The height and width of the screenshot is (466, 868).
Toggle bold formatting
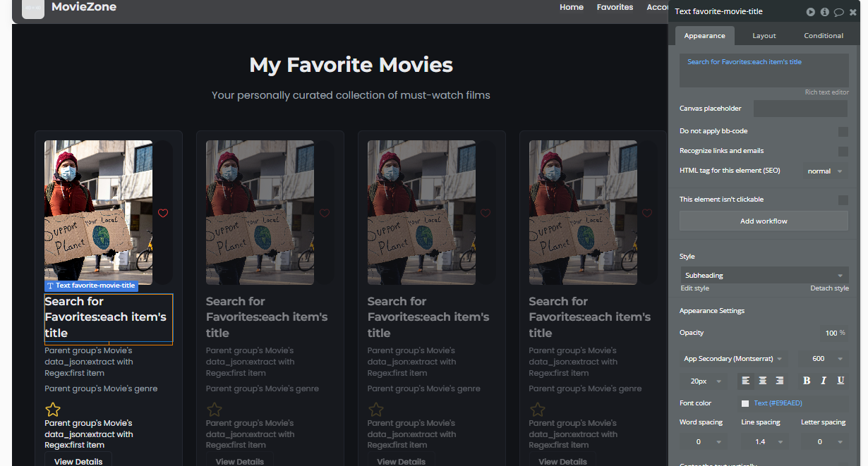(807, 380)
